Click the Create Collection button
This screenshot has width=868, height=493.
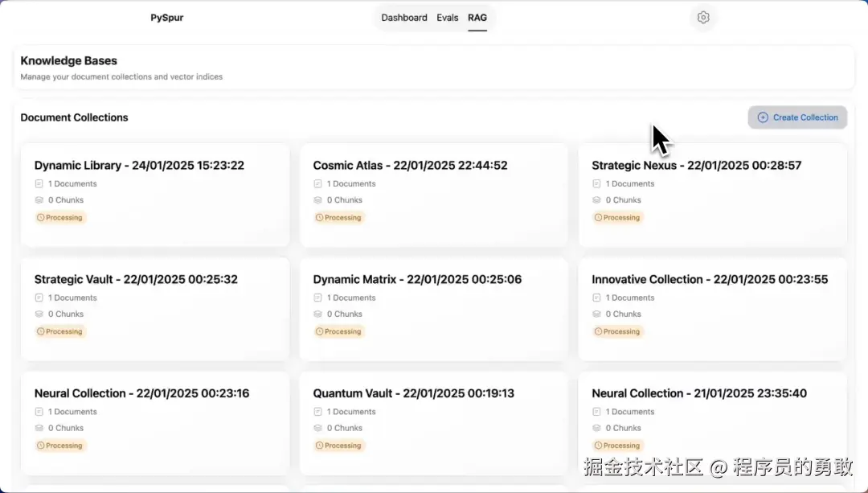(x=797, y=117)
